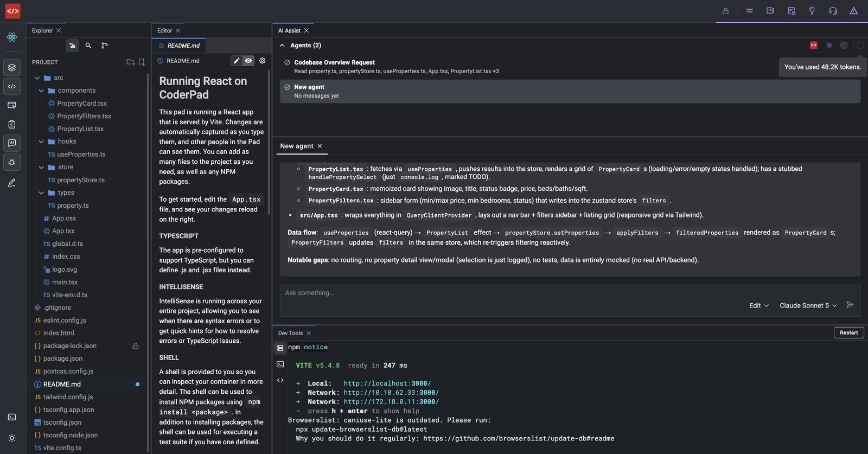This screenshot has width=868, height=454.
Task: Collapse the components folder
Action: pyautogui.click(x=41, y=91)
